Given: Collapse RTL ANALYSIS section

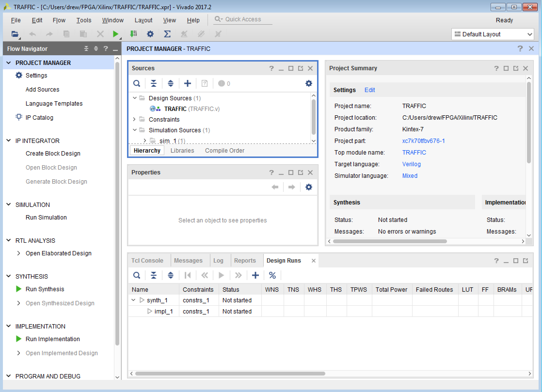Looking at the screenshot, I should click(x=9, y=240).
